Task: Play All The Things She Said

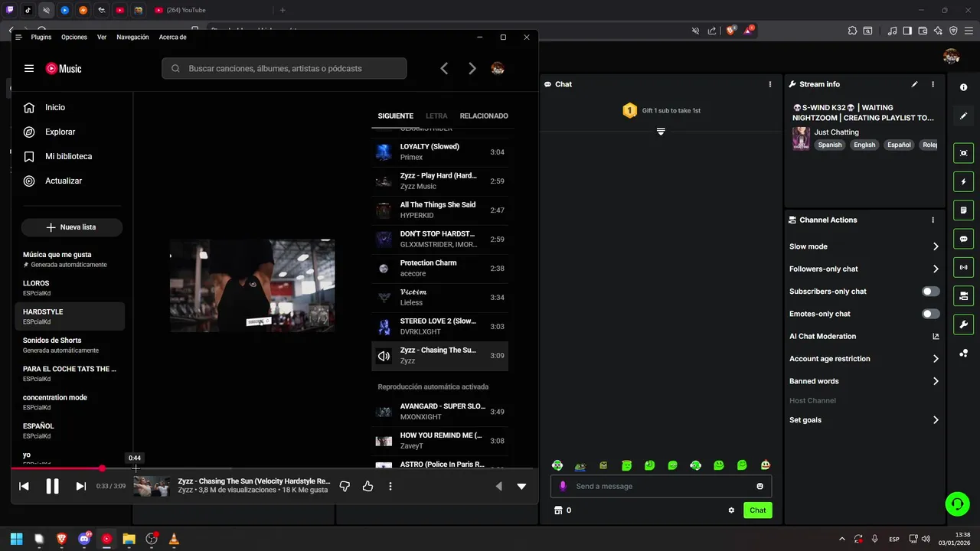Action: 439,210
